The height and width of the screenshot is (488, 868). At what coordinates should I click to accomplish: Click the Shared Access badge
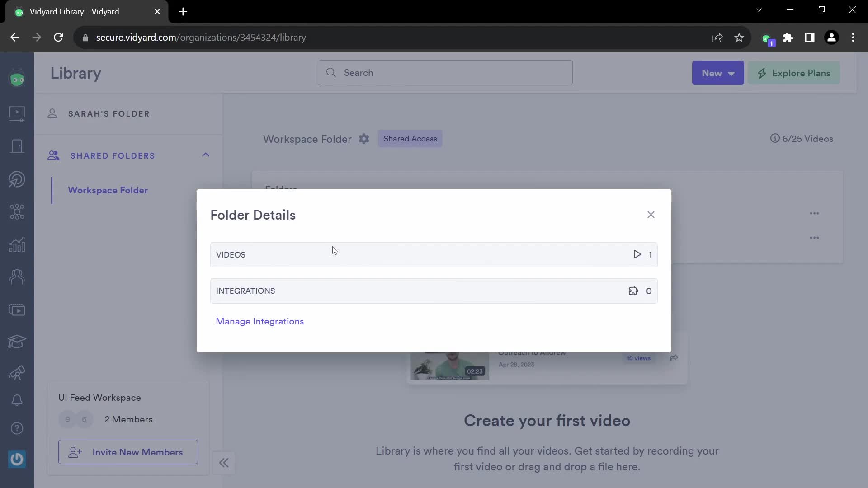pyautogui.click(x=410, y=139)
